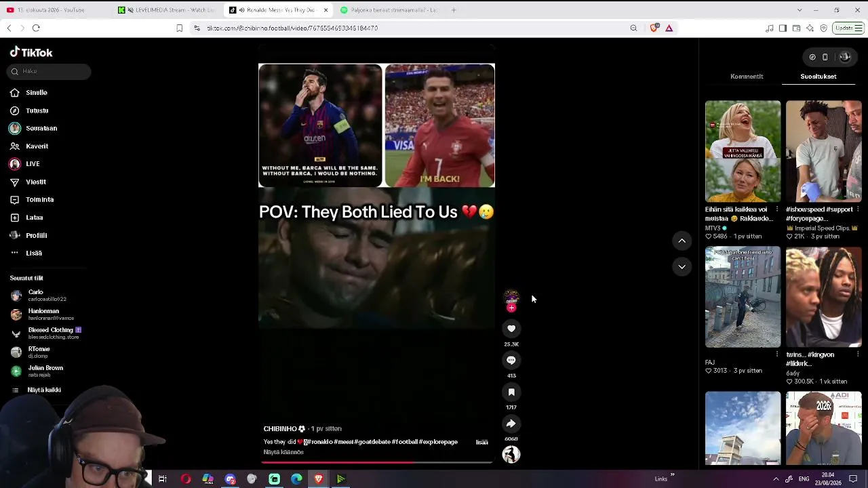Seek within the red video progress bar
The image size is (868, 488).
tap(376, 463)
